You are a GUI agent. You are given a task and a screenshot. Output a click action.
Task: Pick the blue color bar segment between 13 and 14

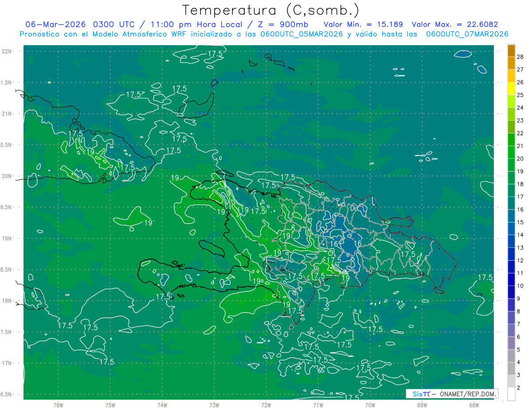pyautogui.click(x=511, y=241)
